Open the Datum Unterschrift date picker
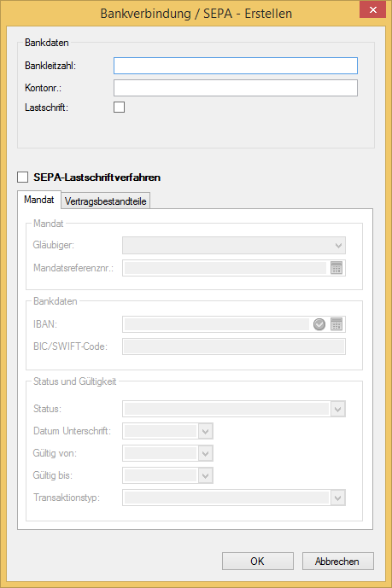The width and height of the screenshot is (392, 588). coord(205,431)
